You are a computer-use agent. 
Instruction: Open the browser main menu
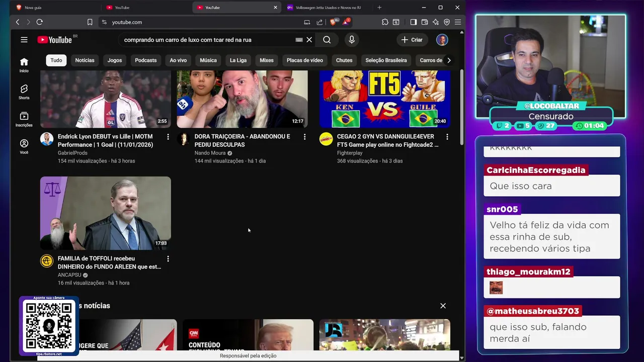[x=458, y=22]
